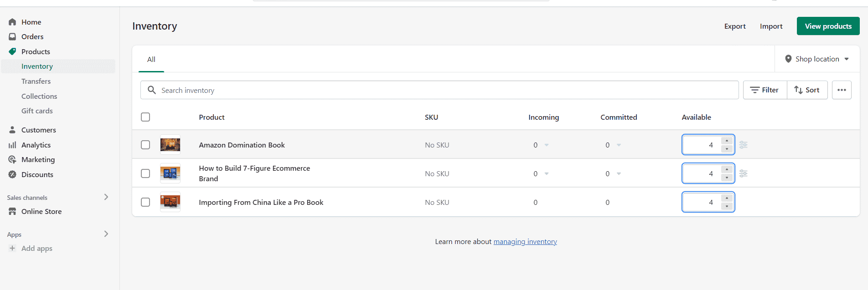
Task: Check the Importing From China book row
Action: click(x=145, y=202)
